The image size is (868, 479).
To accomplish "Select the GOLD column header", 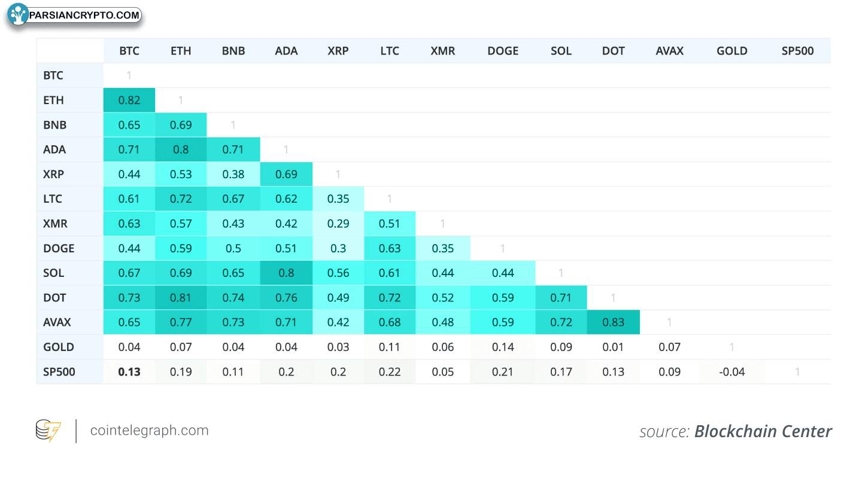I will (x=732, y=51).
